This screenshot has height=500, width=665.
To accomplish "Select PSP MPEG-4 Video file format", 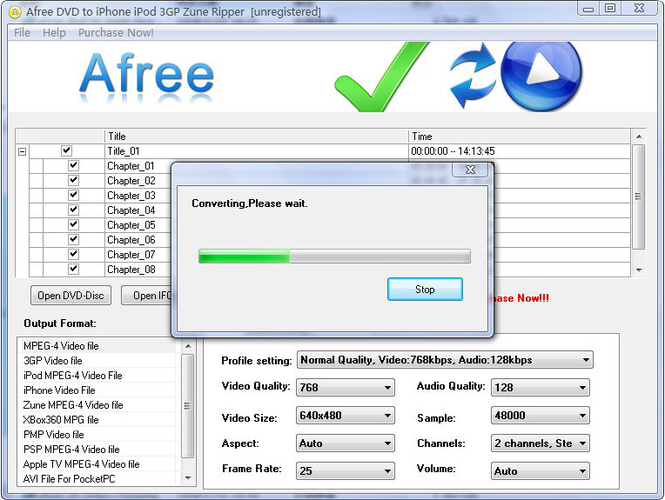I will [x=97, y=450].
